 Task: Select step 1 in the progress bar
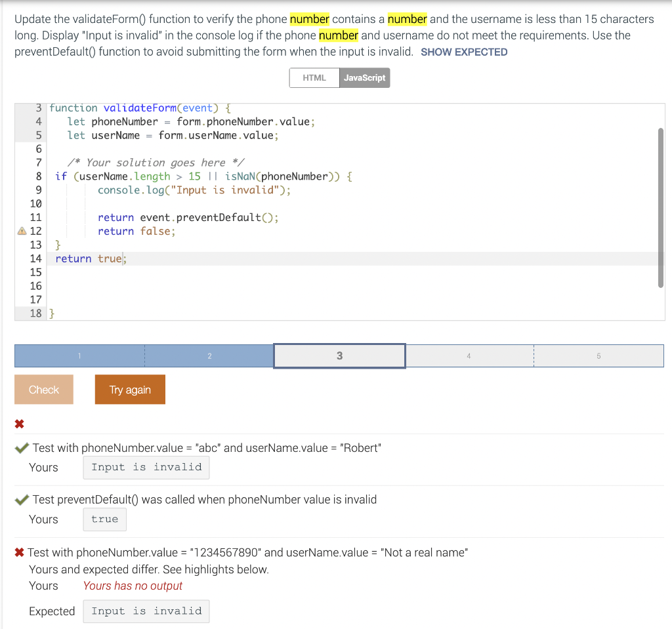[79, 355]
